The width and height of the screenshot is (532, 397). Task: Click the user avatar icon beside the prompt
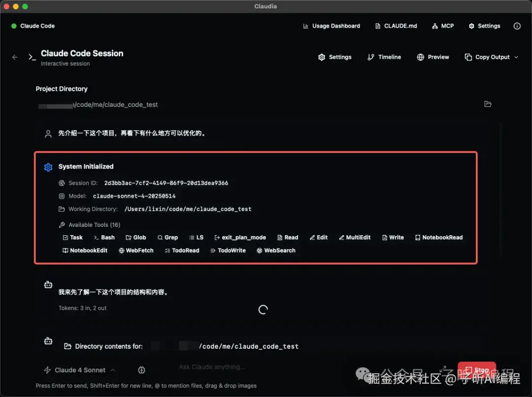pyautogui.click(x=48, y=134)
